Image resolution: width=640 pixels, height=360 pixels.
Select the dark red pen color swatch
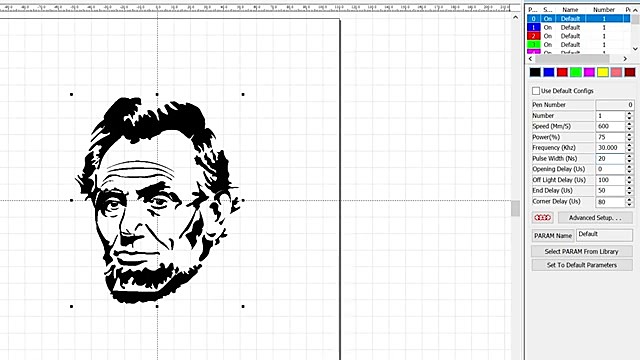[x=630, y=72]
